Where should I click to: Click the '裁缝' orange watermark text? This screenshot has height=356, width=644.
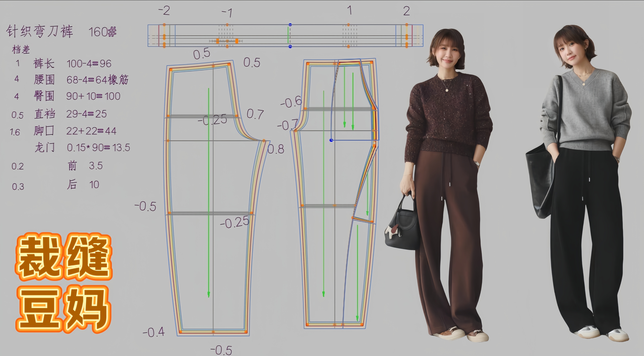click(x=64, y=257)
